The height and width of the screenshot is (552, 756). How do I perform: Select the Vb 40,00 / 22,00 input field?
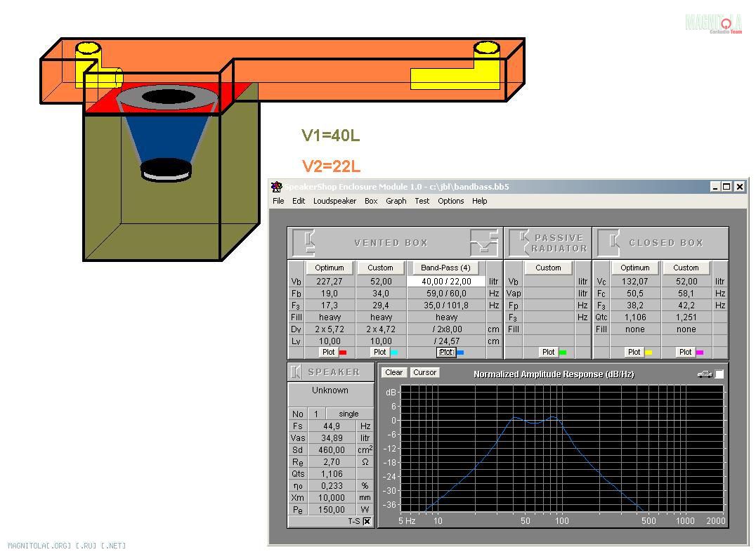click(446, 281)
